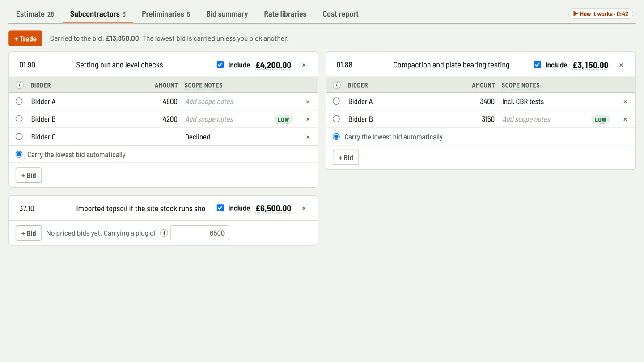Add a bid to Imported topsoil trade
This screenshot has width=644, height=362.
(x=29, y=233)
